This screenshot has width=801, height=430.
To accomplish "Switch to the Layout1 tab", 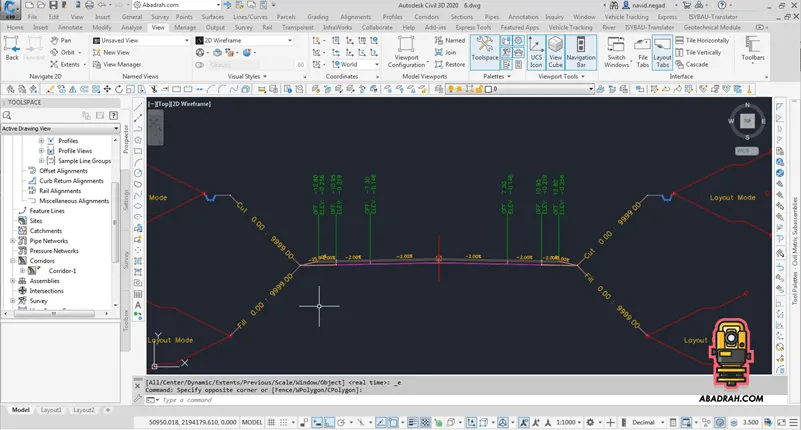I will click(x=52, y=410).
